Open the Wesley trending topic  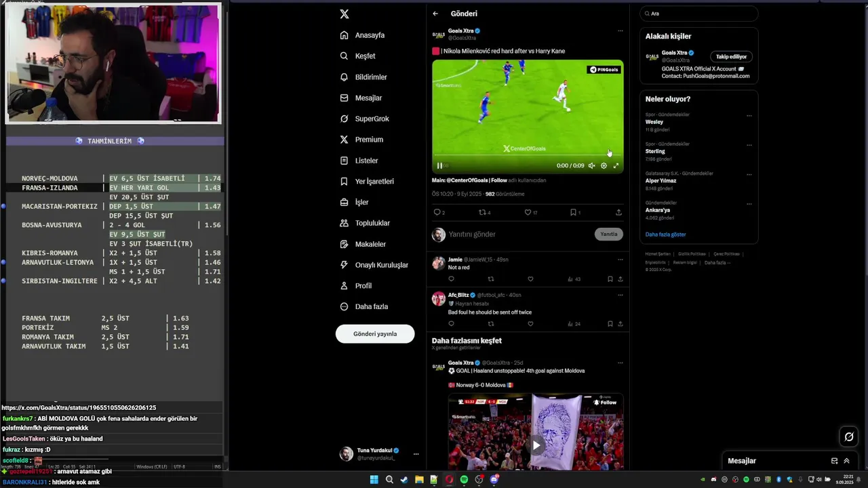pos(654,122)
